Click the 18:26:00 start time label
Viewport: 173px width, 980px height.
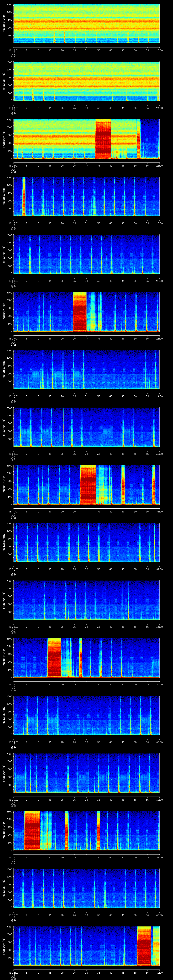(x=14, y=281)
